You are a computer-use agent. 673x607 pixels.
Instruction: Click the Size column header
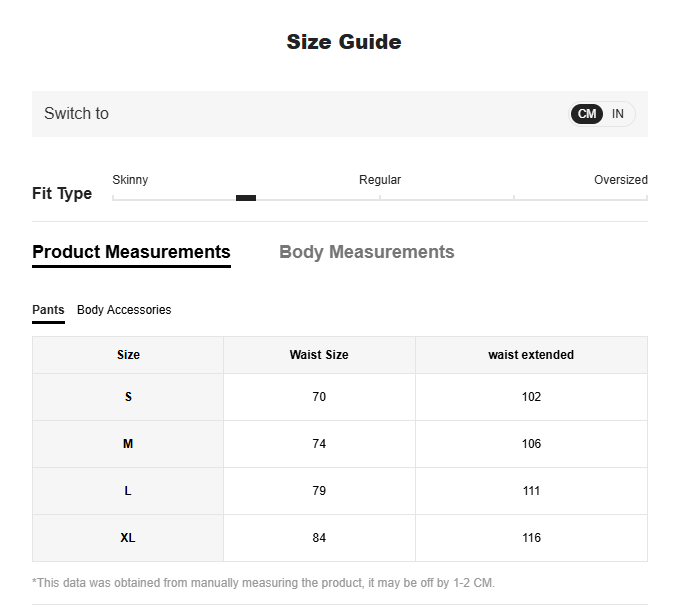coord(128,355)
